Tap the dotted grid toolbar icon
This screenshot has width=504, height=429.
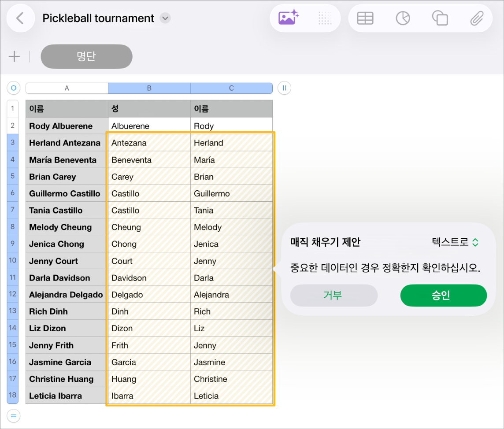click(325, 18)
